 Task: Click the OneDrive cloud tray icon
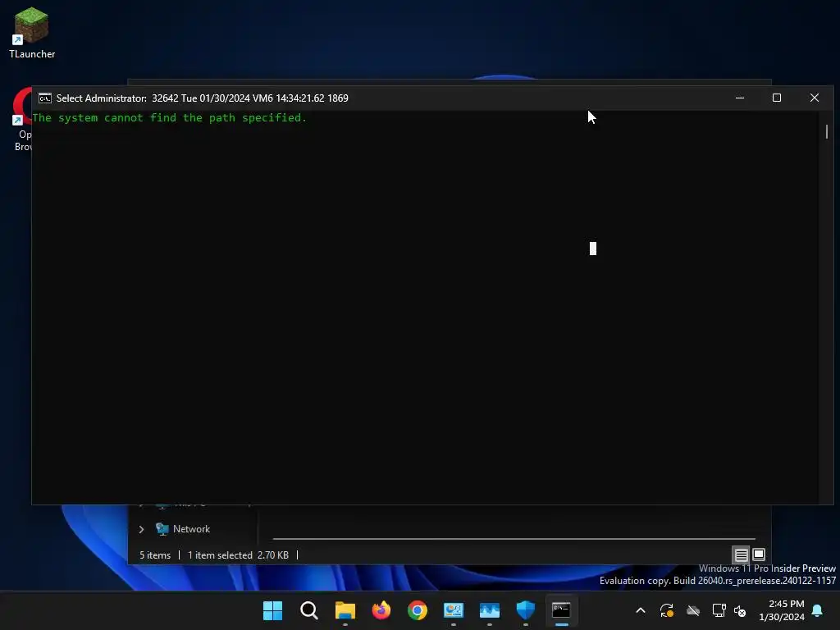click(x=693, y=610)
